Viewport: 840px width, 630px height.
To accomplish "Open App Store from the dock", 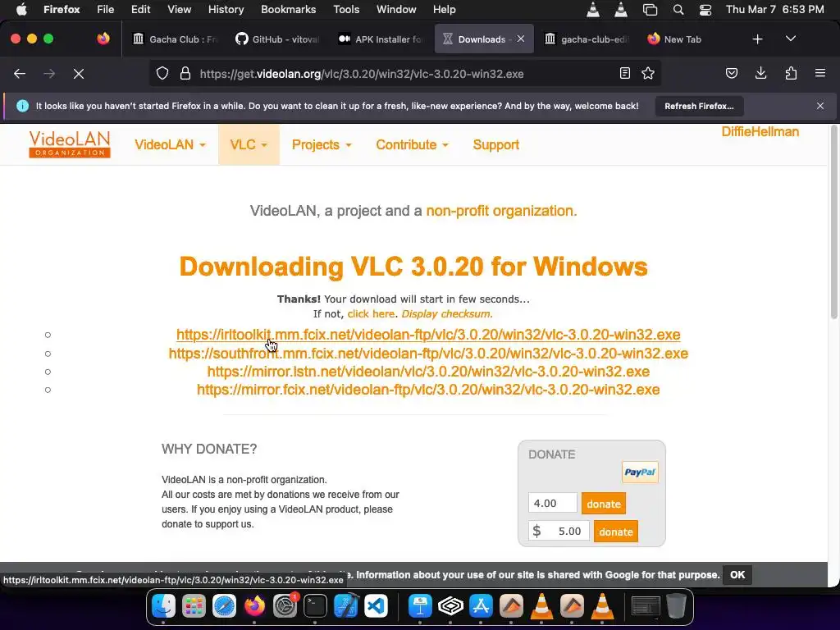I will [481, 606].
